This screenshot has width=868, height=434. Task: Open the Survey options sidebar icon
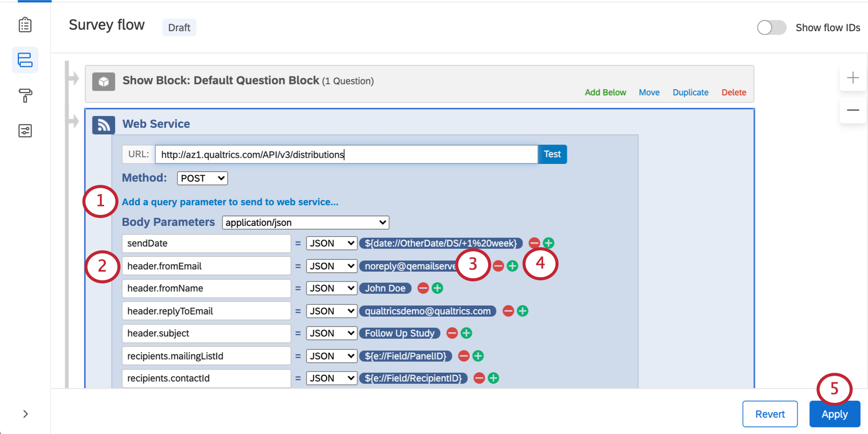(25, 131)
